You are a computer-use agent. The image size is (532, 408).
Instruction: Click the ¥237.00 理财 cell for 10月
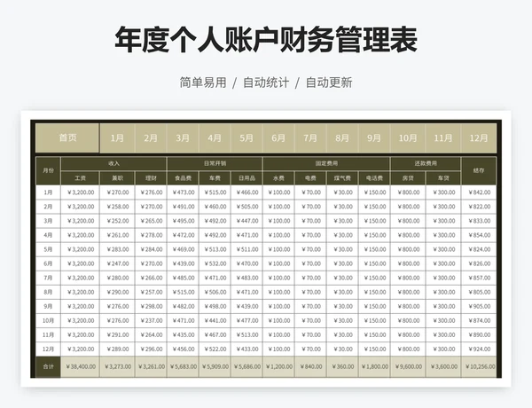(151, 321)
